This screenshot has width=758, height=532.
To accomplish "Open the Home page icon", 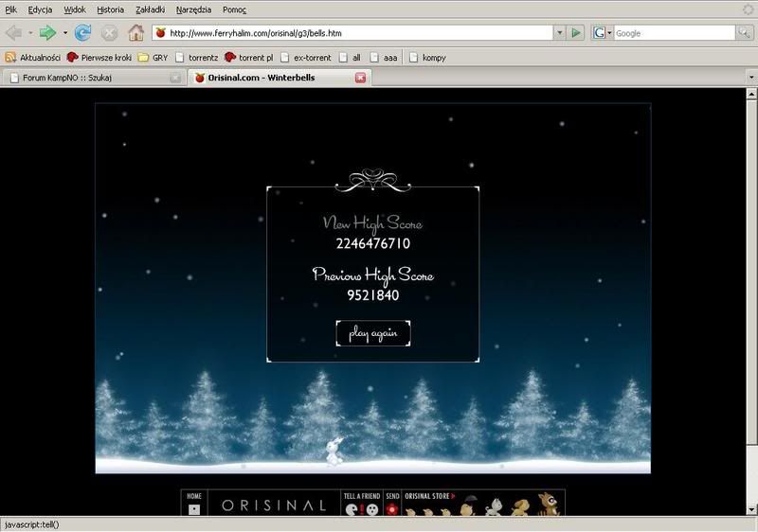I will pyautogui.click(x=135, y=33).
